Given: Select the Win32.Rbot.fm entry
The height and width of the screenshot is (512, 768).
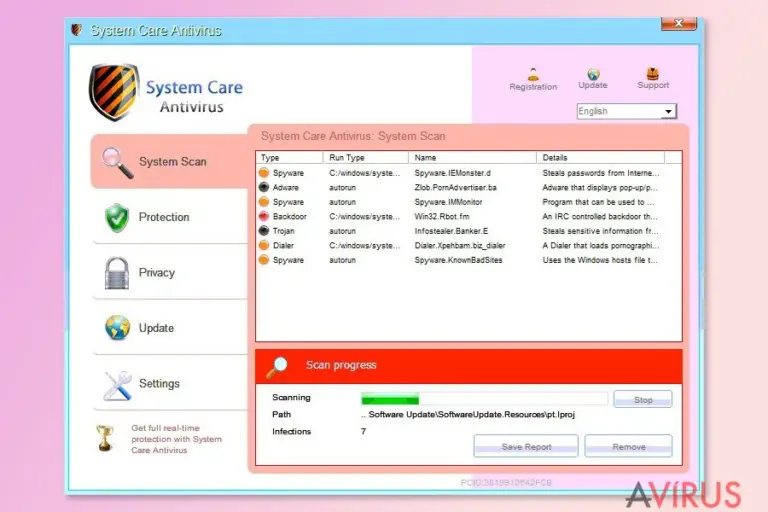Looking at the screenshot, I should pyautogui.click(x=442, y=216).
